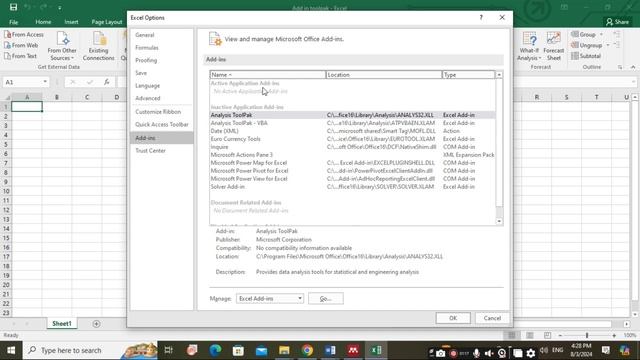Viewport: 640px width, 360px height.
Task: Click the From Web data icon
Action: click(x=21, y=45)
